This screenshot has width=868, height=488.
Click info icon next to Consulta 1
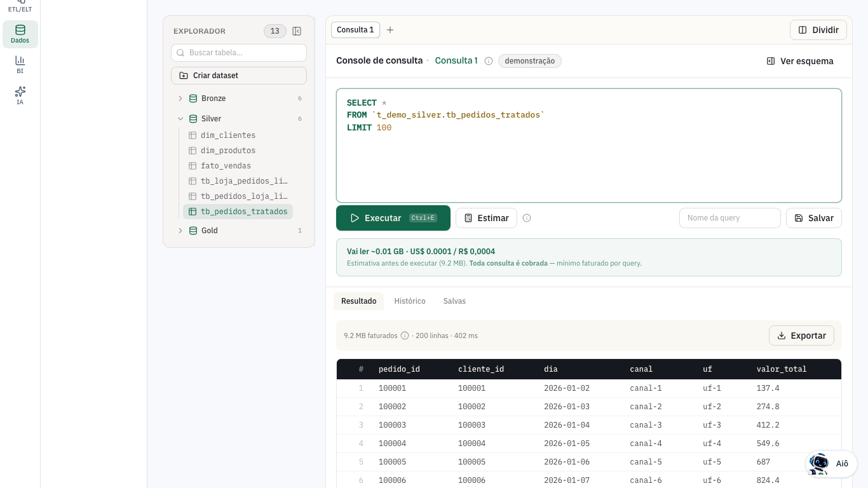(x=489, y=61)
